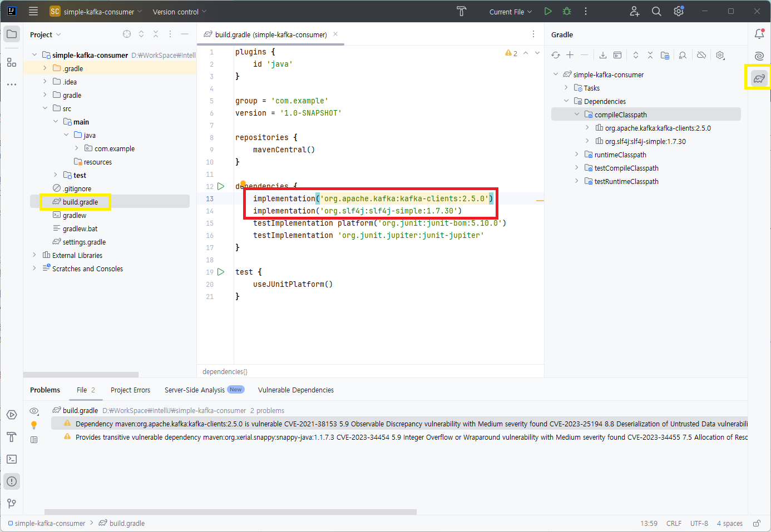This screenshot has height=532, width=771.
Task: Open Services tool window icon
Action: [12, 415]
